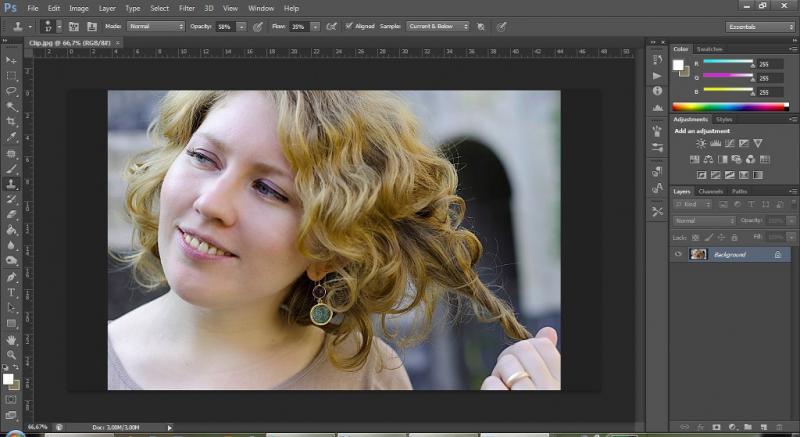Add a Color Balance adjustment
The width and height of the screenshot is (800, 437).
pyautogui.click(x=708, y=160)
